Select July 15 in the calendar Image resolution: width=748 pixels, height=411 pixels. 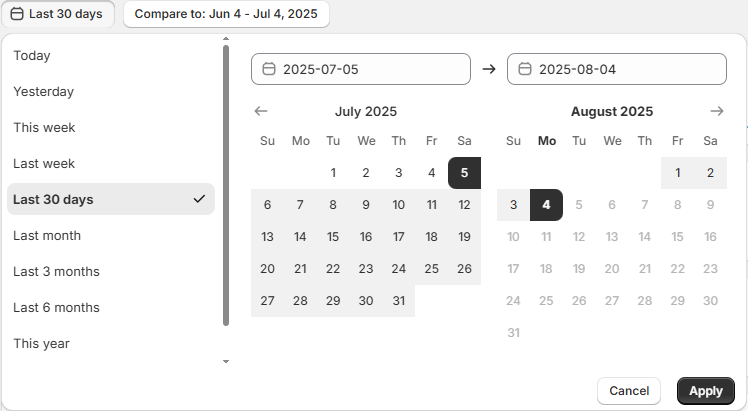(x=333, y=237)
